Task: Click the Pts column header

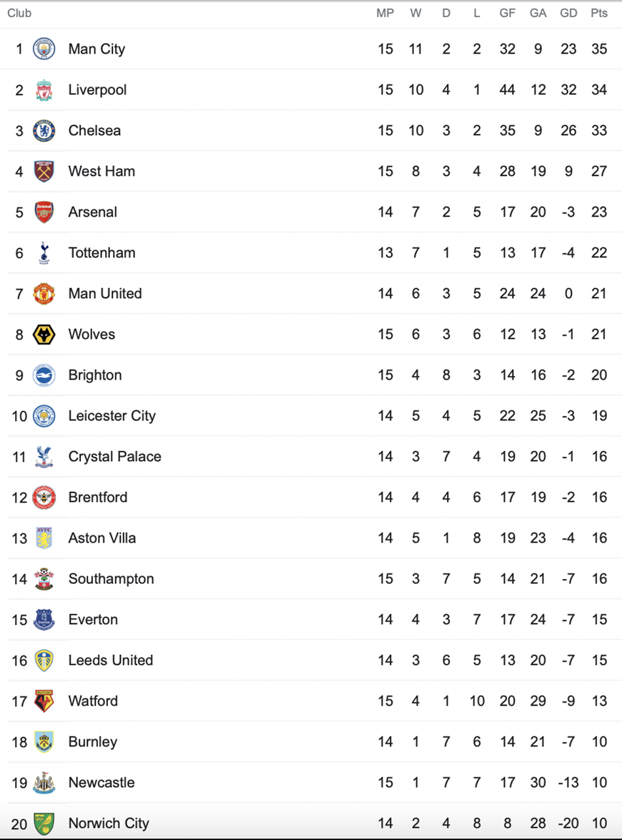Action: tap(599, 13)
